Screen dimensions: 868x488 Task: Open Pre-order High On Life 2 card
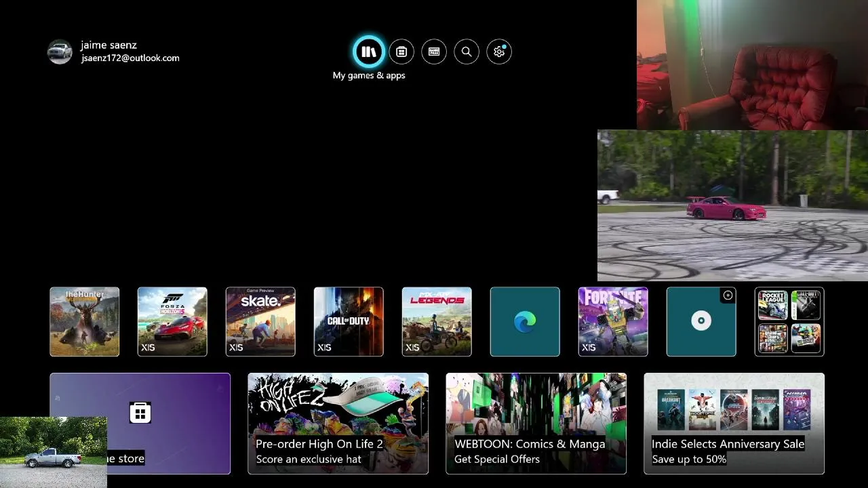338,424
